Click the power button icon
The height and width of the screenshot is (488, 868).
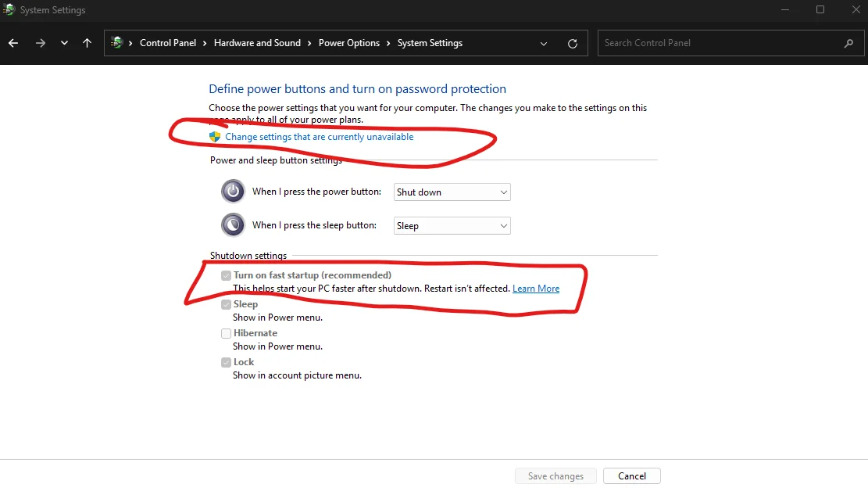coord(233,191)
